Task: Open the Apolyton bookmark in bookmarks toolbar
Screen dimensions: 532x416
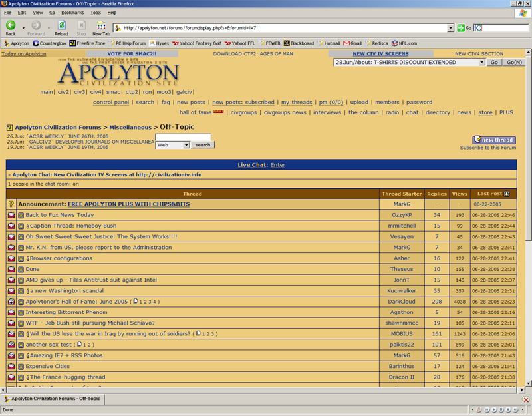Action: pyautogui.click(x=17, y=43)
